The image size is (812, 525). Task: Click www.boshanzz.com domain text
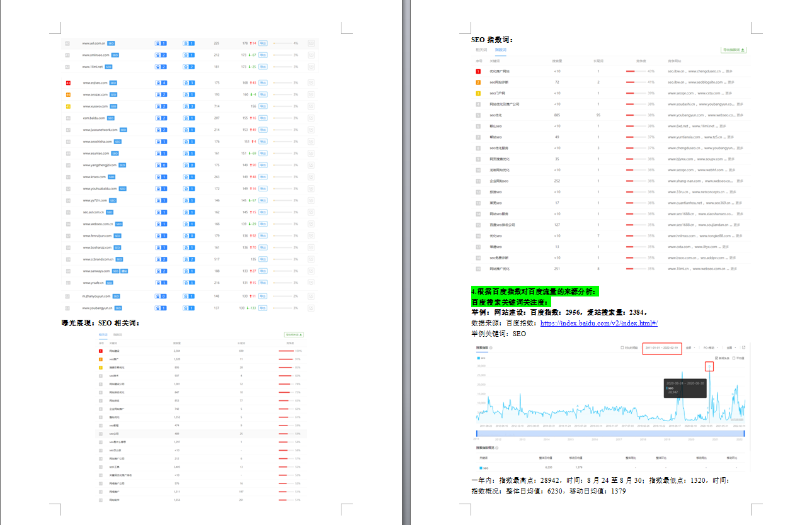click(97, 247)
